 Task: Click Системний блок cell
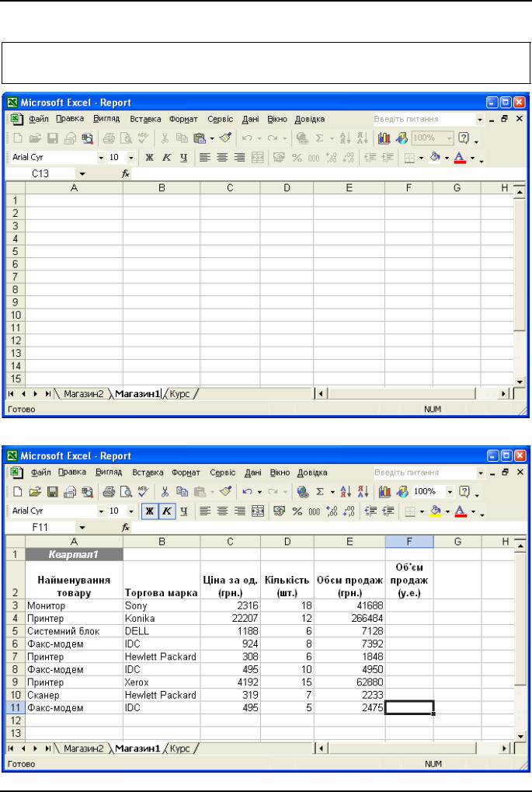pyautogui.click(x=74, y=631)
